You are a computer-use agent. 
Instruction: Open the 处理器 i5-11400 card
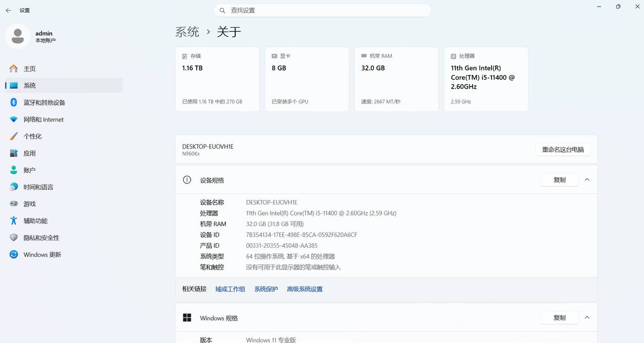(x=486, y=79)
